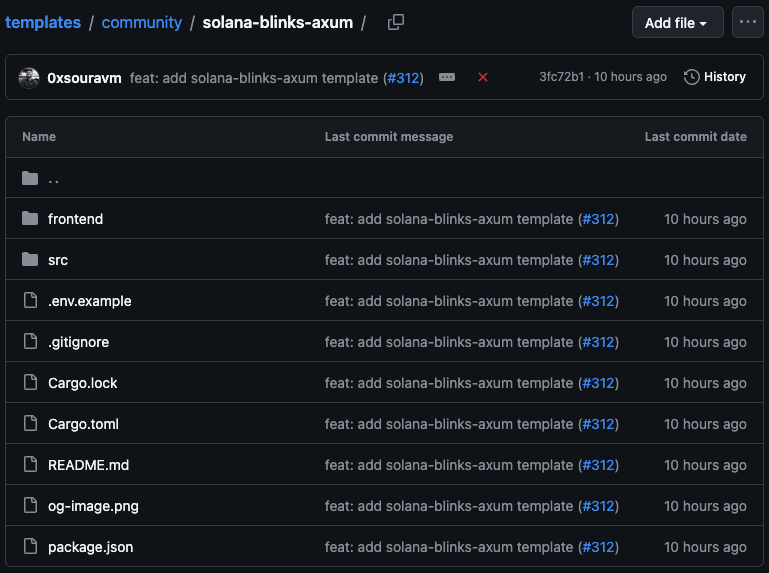This screenshot has height=573, width=769.
Task: Click the Cargo.lock file icon
Action: tap(30, 382)
